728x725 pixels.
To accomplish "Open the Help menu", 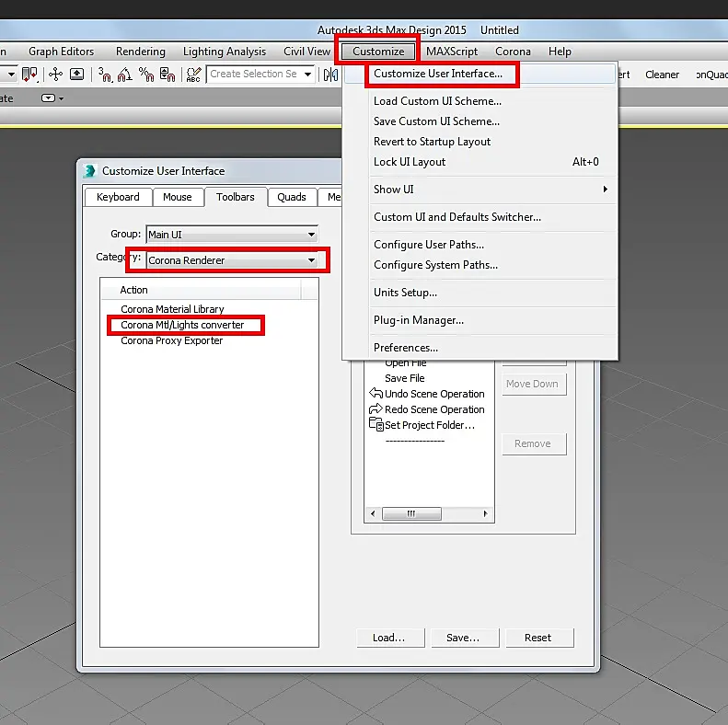I will [x=560, y=51].
